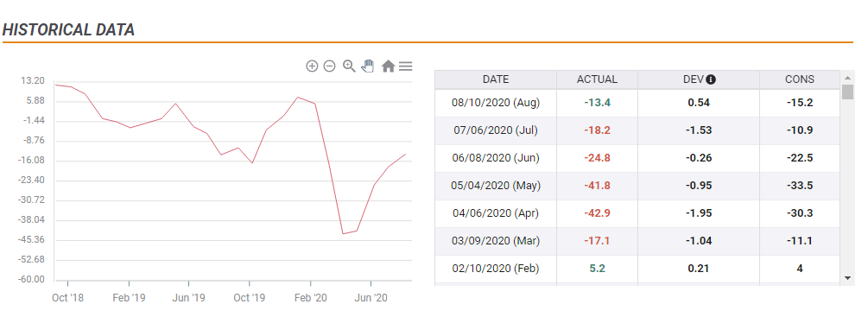Enable the panning hand tool
This screenshot has width=868, height=336.
tap(368, 67)
